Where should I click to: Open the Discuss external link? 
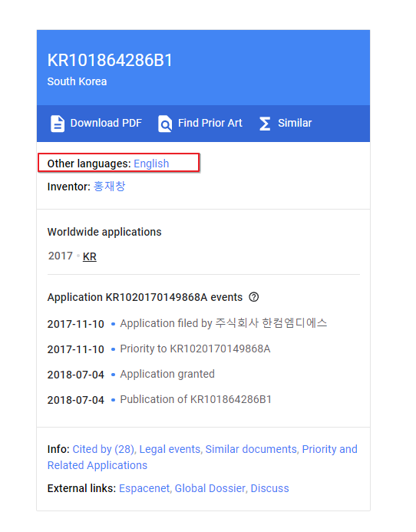269,488
